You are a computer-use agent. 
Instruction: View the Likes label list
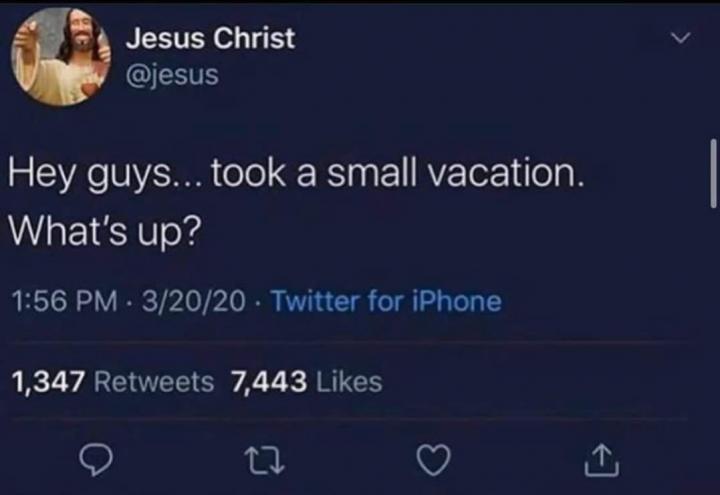[349, 382]
